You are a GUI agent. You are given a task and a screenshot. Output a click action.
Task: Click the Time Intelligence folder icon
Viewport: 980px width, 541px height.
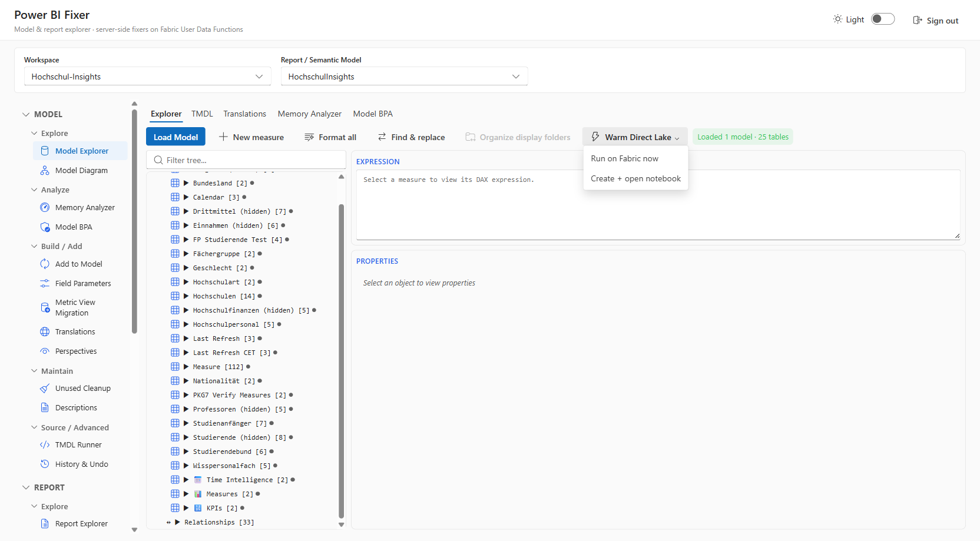(x=198, y=480)
